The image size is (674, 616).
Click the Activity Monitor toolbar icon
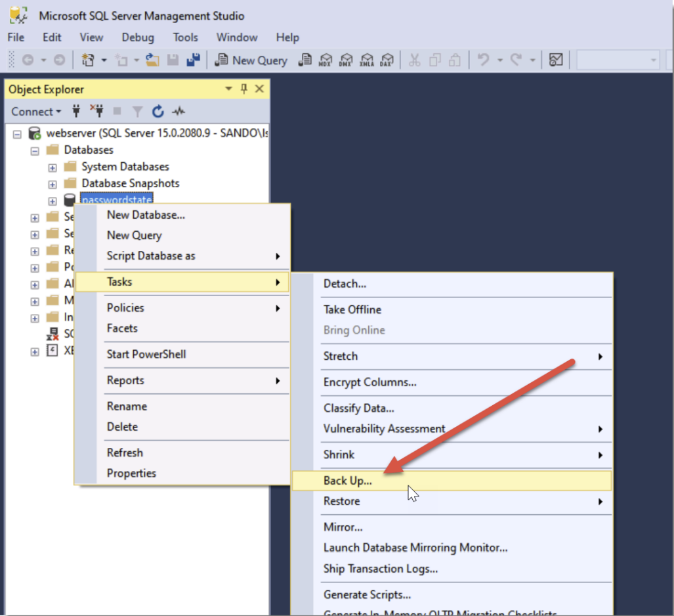(x=556, y=60)
